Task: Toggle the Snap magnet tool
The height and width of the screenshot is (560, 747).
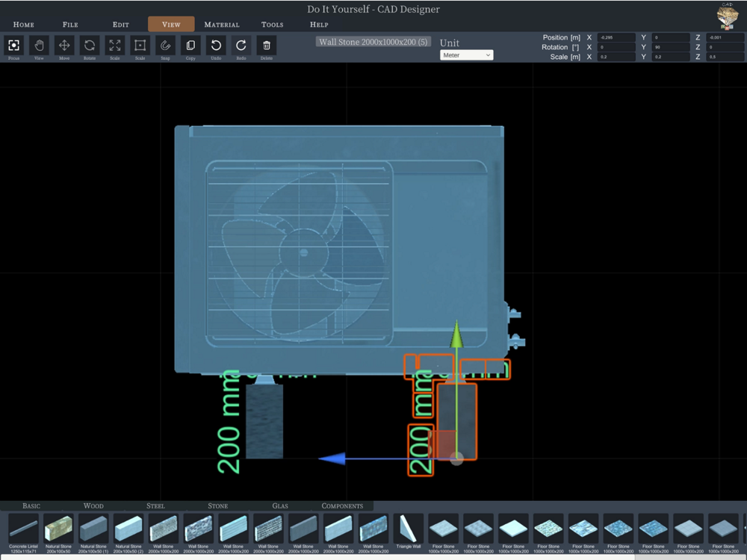Action: tap(165, 46)
